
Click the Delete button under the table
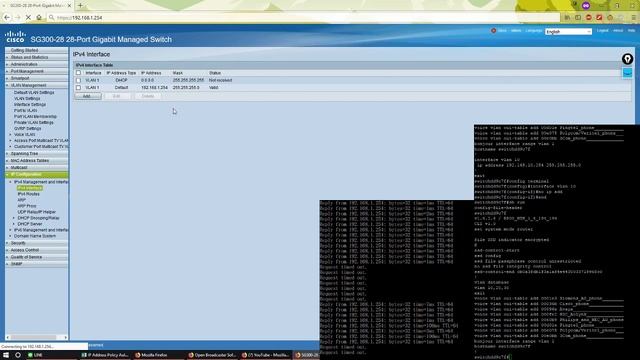[148, 96]
